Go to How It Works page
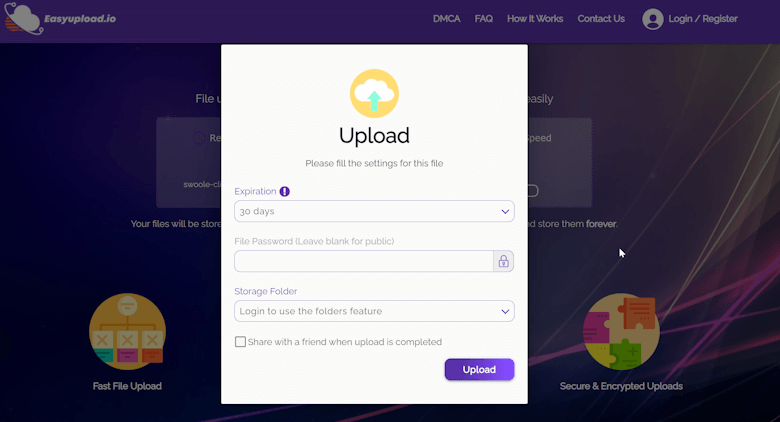780x422 pixels. point(535,19)
